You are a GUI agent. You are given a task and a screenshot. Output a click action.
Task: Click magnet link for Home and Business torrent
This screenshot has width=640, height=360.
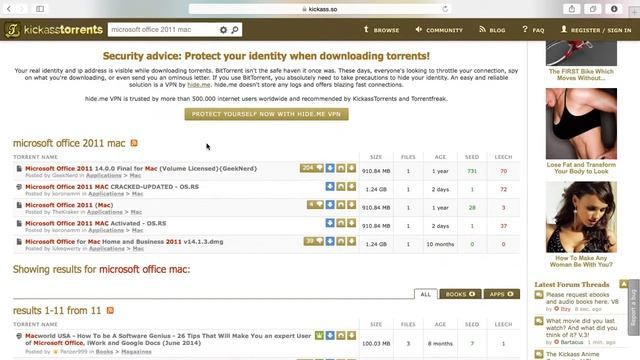tap(341, 241)
